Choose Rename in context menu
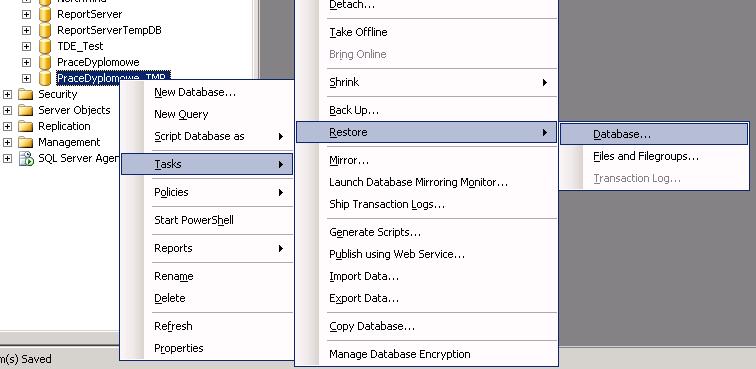756x369 pixels. pyautogui.click(x=207, y=276)
